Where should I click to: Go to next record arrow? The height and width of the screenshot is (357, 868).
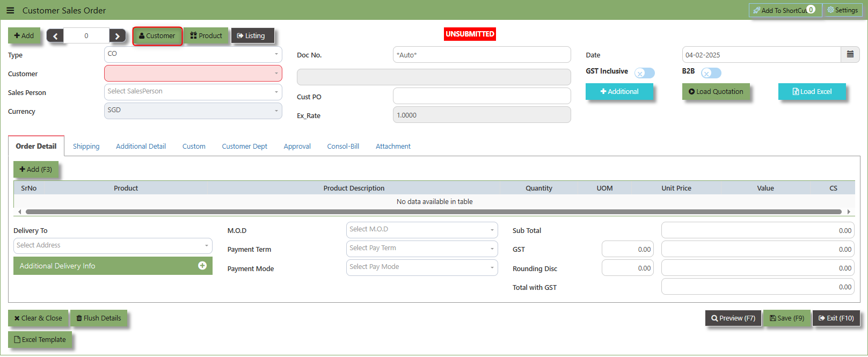[118, 36]
